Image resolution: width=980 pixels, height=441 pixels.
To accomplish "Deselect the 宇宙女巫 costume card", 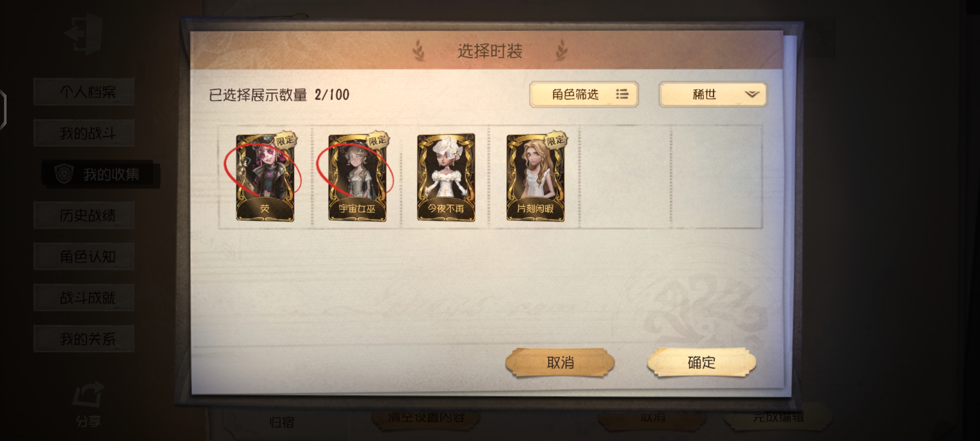I will pyautogui.click(x=357, y=177).
